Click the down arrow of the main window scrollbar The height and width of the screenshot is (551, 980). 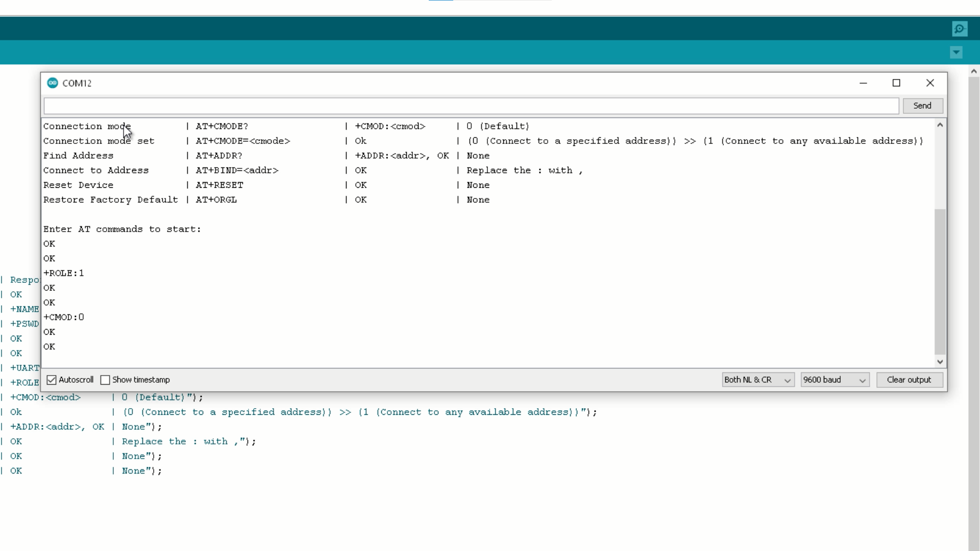(973, 546)
